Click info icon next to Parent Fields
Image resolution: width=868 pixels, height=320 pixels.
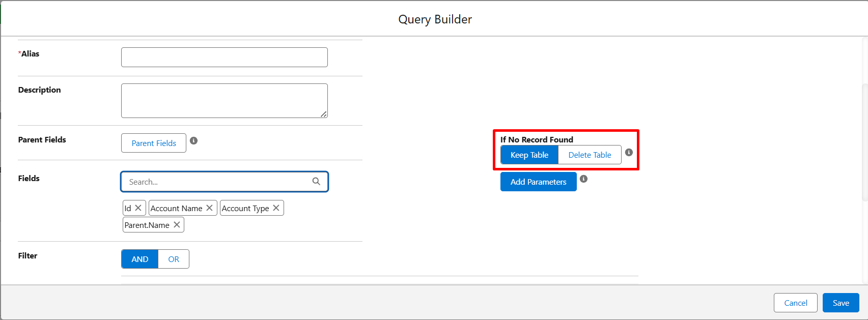(x=194, y=141)
